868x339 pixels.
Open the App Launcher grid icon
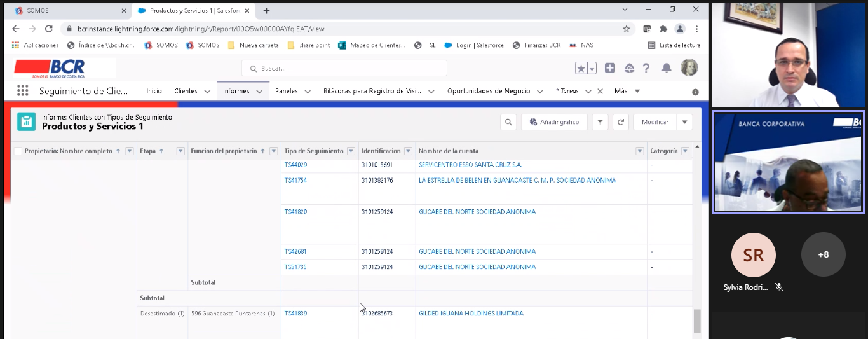click(x=23, y=91)
